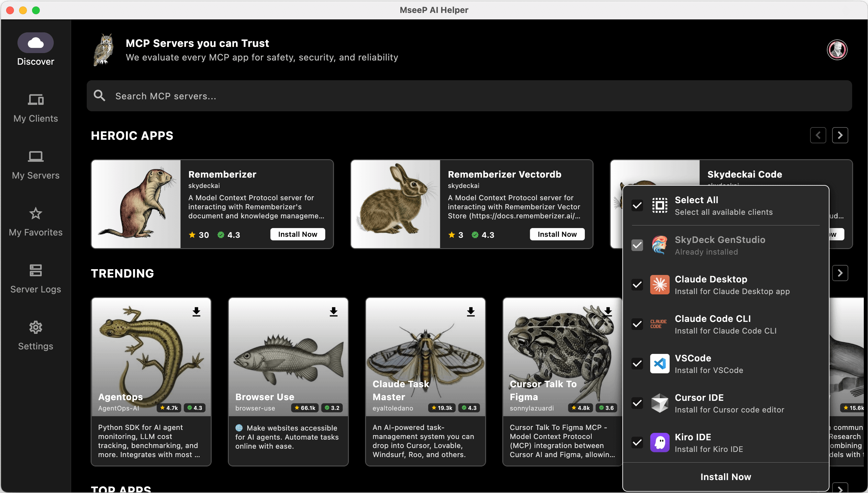Uncheck the Kiro IDE checkbox
This screenshot has height=493, width=868.
pyautogui.click(x=637, y=443)
